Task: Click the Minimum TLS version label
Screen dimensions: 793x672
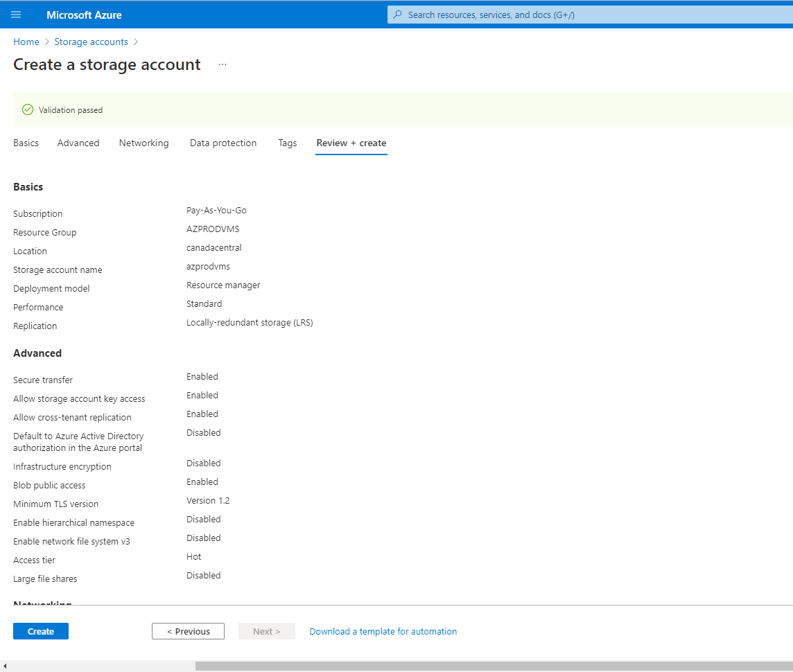Action: (56, 504)
